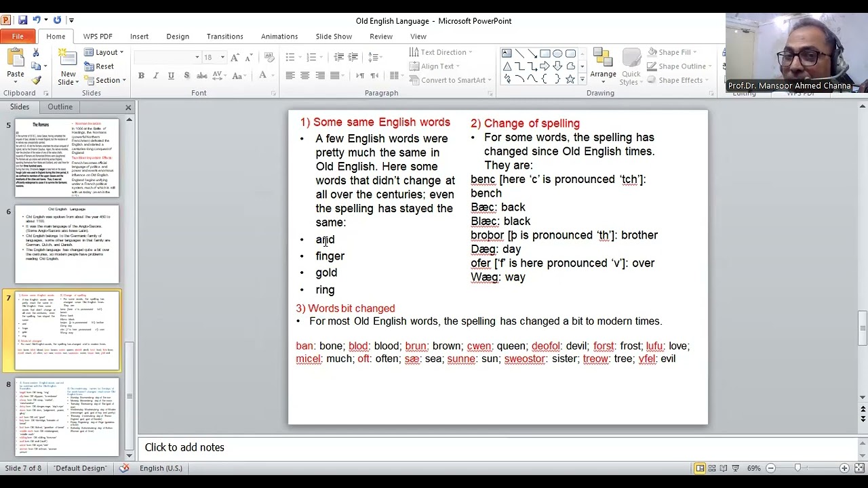The image size is (868, 488).
Task: Switch to the Outline pane tab
Action: (60, 107)
